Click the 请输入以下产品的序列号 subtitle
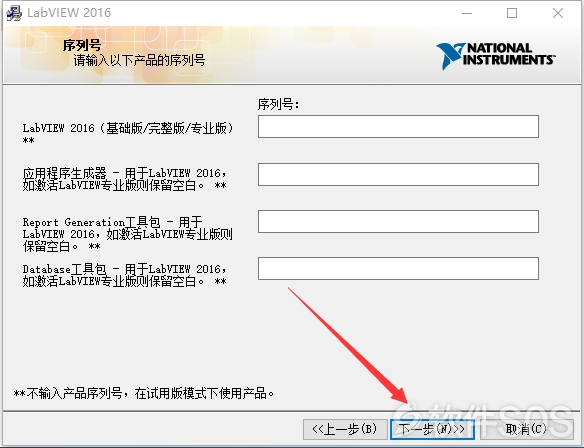Viewport: 584px width, 448px height. (139, 60)
